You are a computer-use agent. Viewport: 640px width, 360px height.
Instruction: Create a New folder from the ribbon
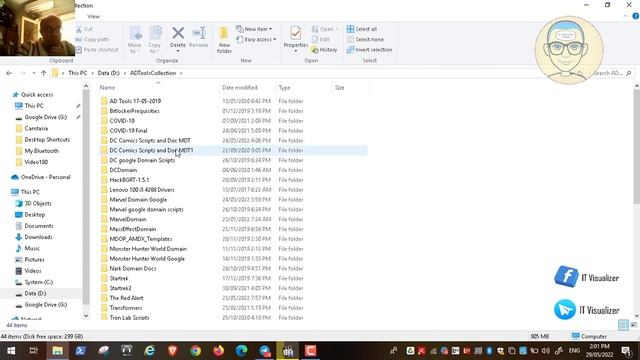coord(224,40)
